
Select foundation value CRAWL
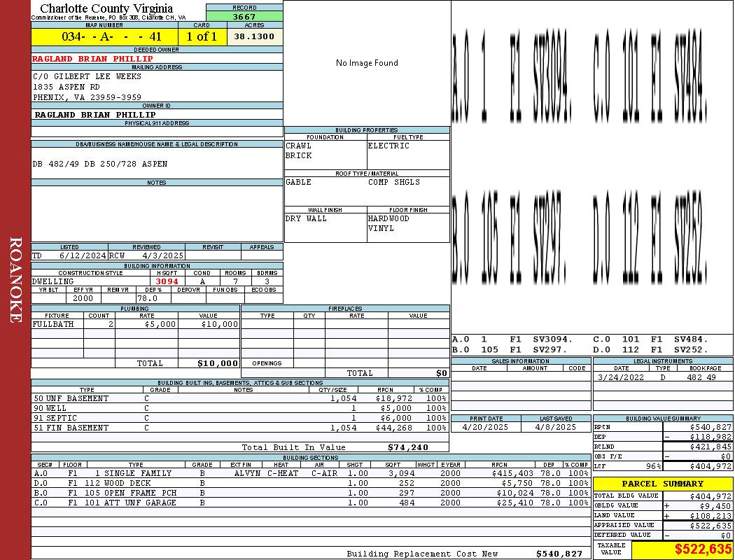[x=298, y=146]
